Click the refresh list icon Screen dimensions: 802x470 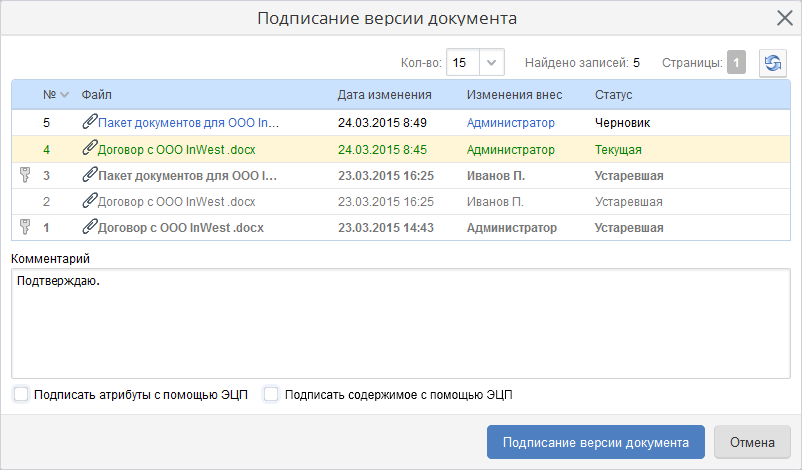[773, 63]
